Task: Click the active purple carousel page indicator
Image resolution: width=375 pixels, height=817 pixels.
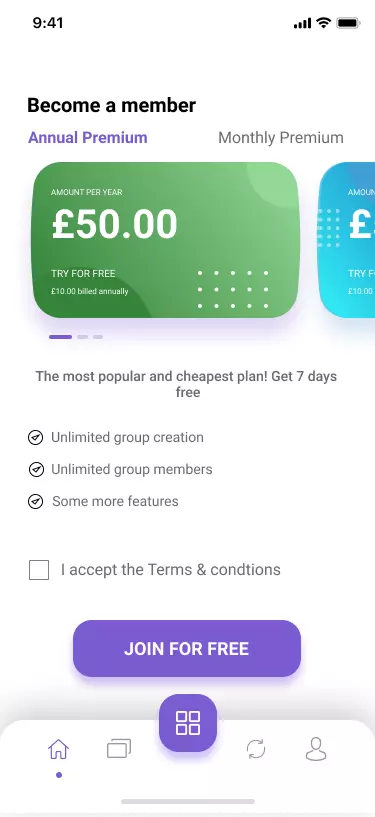Action: pyautogui.click(x=60, y=337)
